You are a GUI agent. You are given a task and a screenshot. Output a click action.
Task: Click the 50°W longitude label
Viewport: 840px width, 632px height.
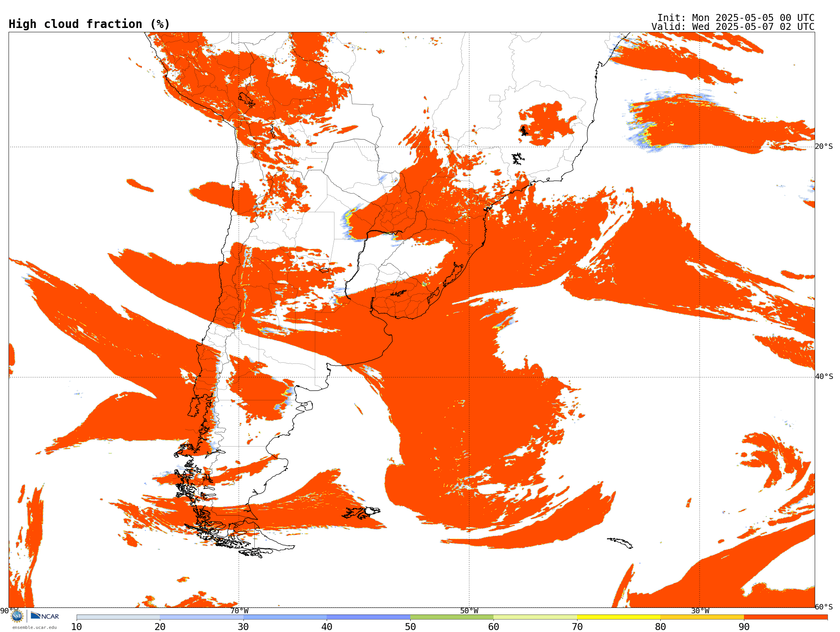[469, 611]
